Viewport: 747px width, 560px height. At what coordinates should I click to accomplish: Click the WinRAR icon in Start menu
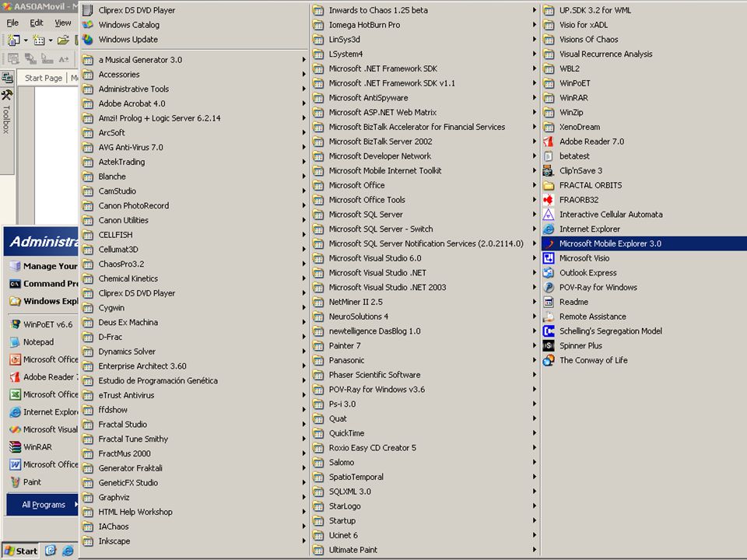point(16,446)
